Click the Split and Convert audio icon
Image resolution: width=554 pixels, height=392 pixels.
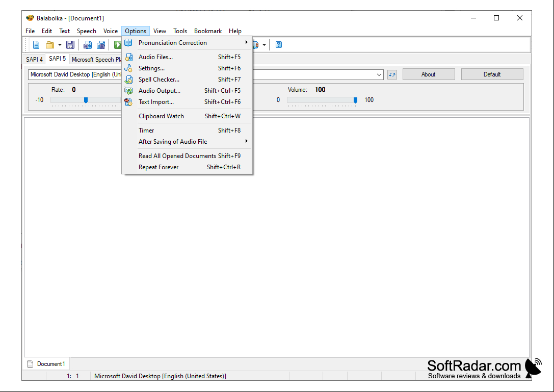(x=101, y=45)
